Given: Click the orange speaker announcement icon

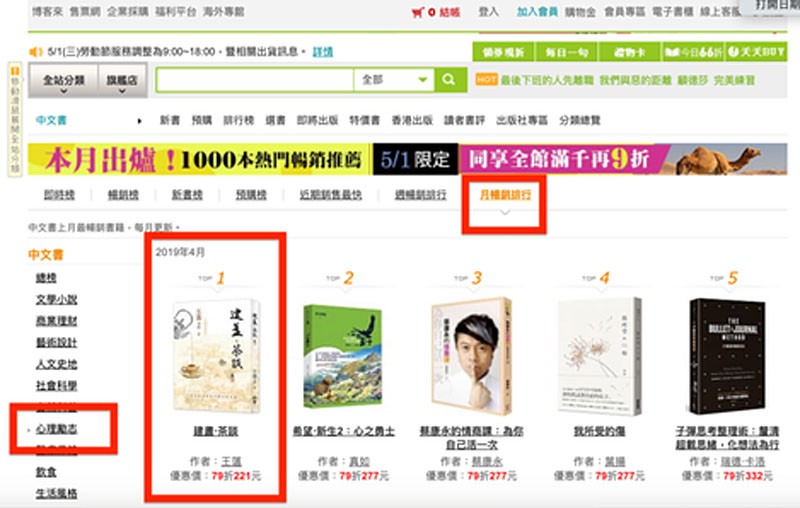Looking at the screenshot, I should pos(35,52).
